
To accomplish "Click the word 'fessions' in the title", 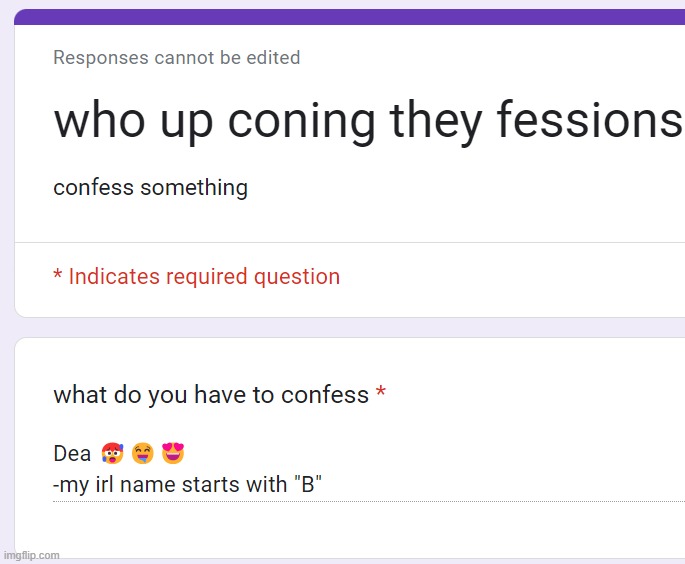I will click(x=589, y=119).
